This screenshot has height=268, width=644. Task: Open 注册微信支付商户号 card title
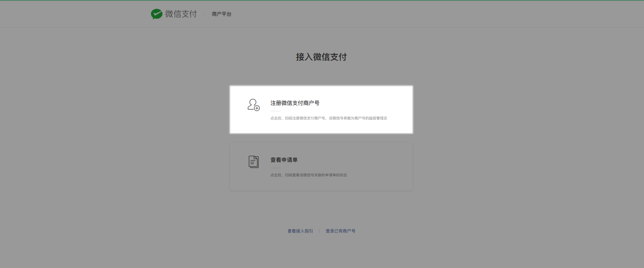click(x=295, y=103)
